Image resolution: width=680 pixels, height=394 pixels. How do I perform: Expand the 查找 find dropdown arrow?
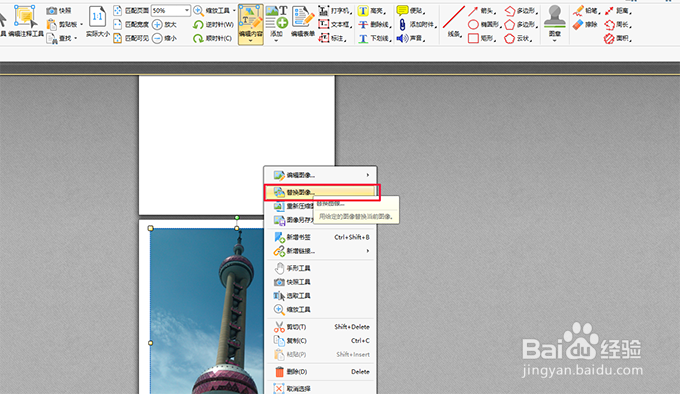point(75,39)
